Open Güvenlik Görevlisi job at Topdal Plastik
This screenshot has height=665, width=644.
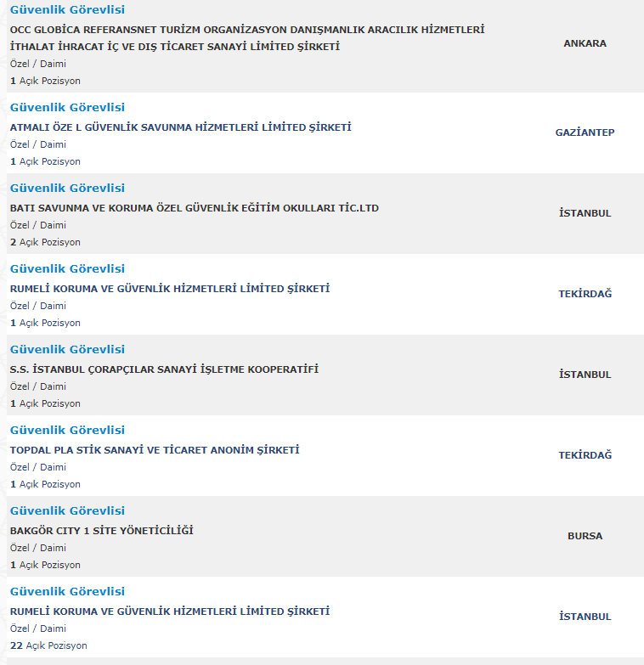67,431
